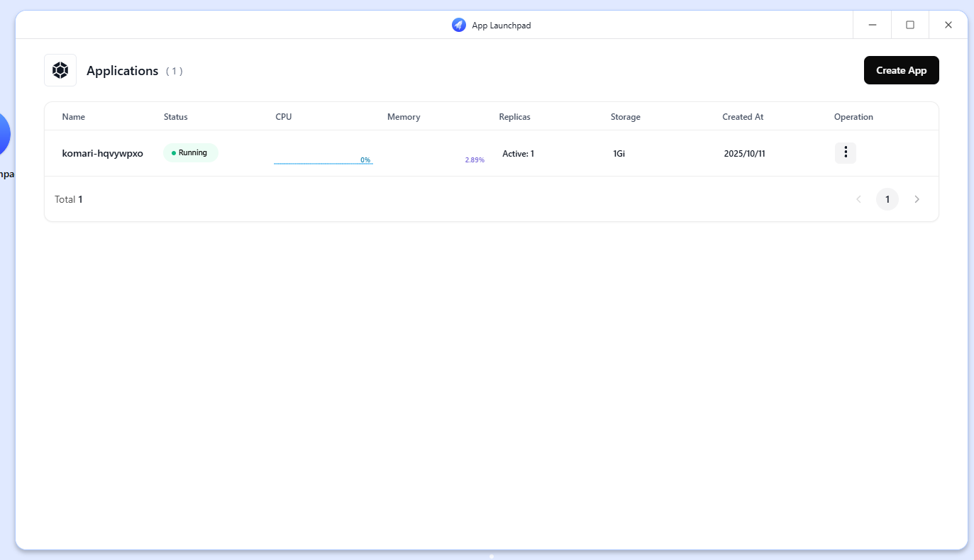Click the green Running status badge
Image resolution: width=974 pixels, height=560 pixels.
(191, 153)
